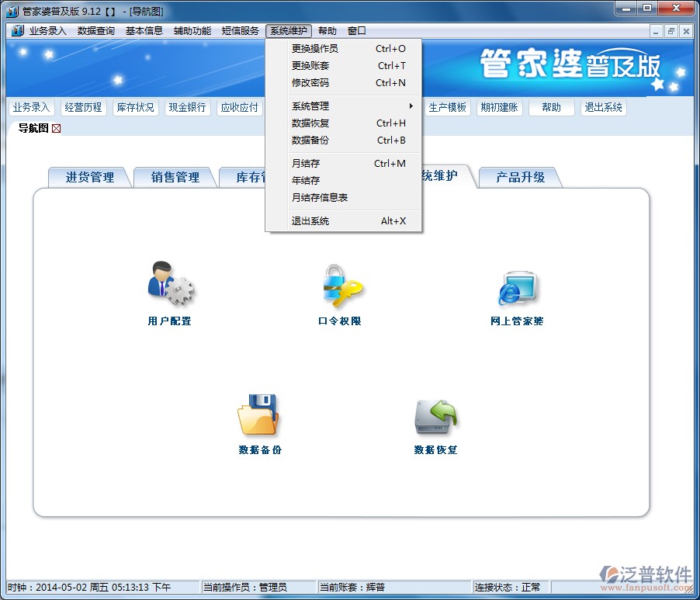700x600 pixels.
Task: Click the 现金银行 toolbar button
Action: [x=188, y=107]
